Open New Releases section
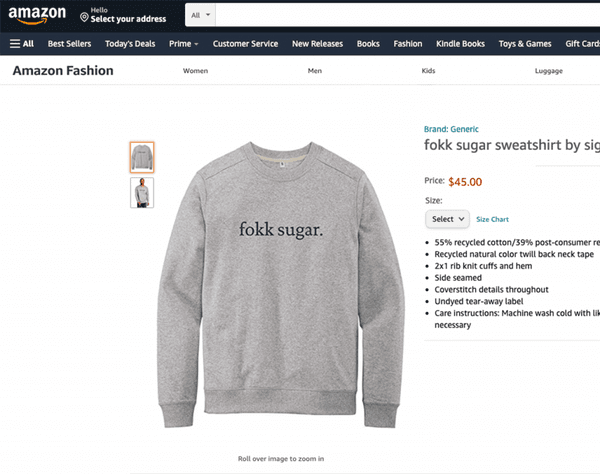The width and height of the screenshot is (600, 474). tap(317, 44)
